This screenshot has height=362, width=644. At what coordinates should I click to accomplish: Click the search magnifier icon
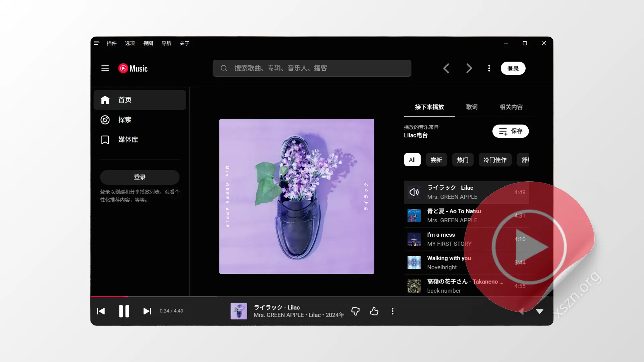pos(224,68)
